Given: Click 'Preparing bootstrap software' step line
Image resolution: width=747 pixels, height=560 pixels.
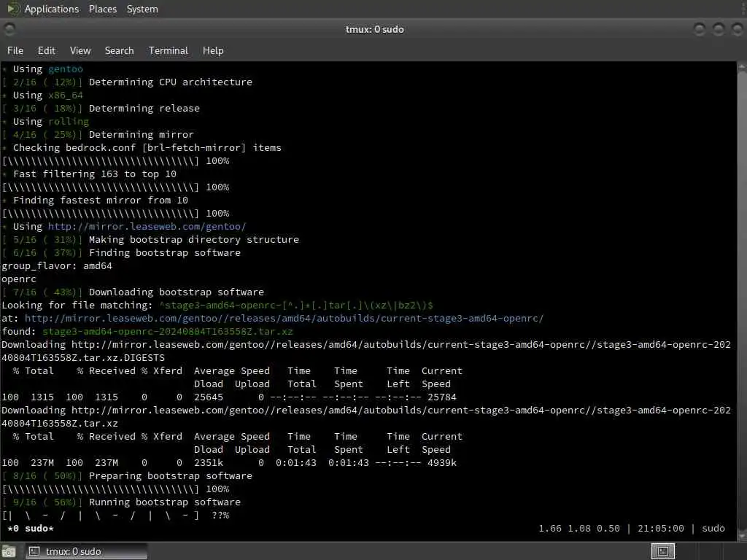Looking at the screenshot, I should point(171,475).
